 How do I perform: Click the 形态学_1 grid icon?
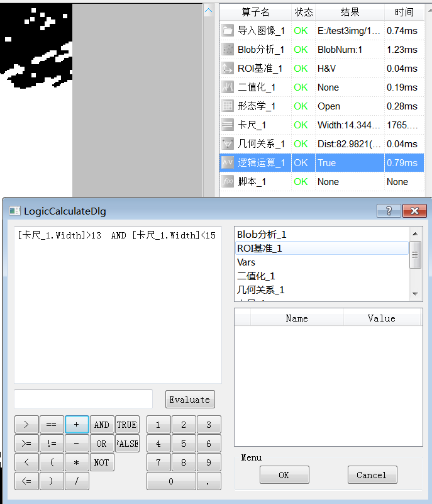click(x=228, y=106)
